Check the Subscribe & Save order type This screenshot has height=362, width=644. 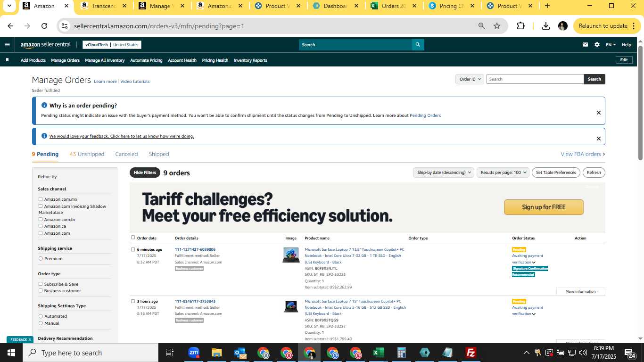tap(41, 284)
